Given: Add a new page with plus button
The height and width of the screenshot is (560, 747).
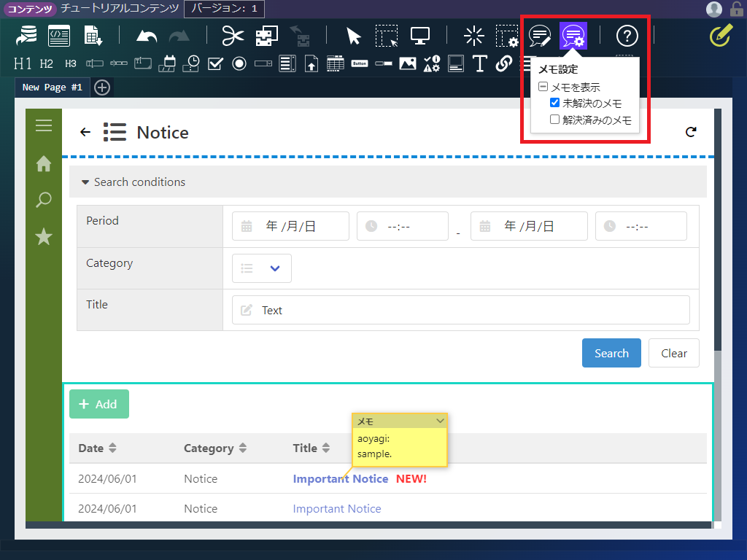Looking at the screenshot, I should tap(102, 87).
